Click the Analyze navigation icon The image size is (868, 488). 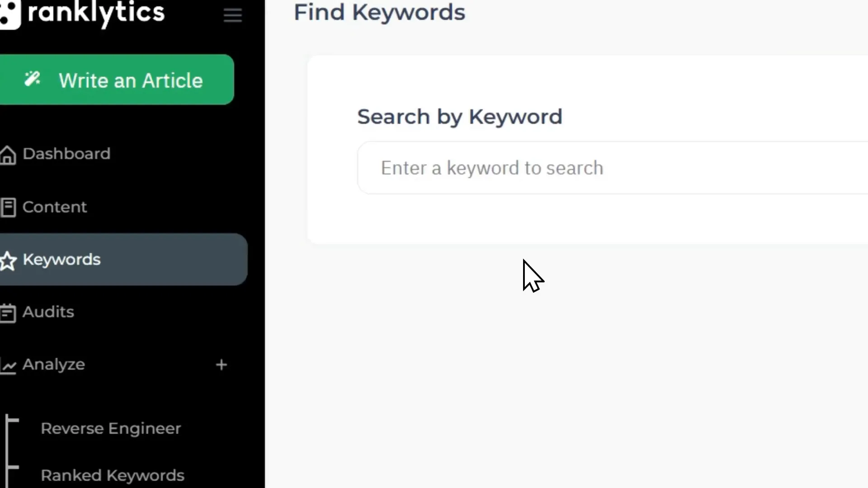click(x=8, y=364)
